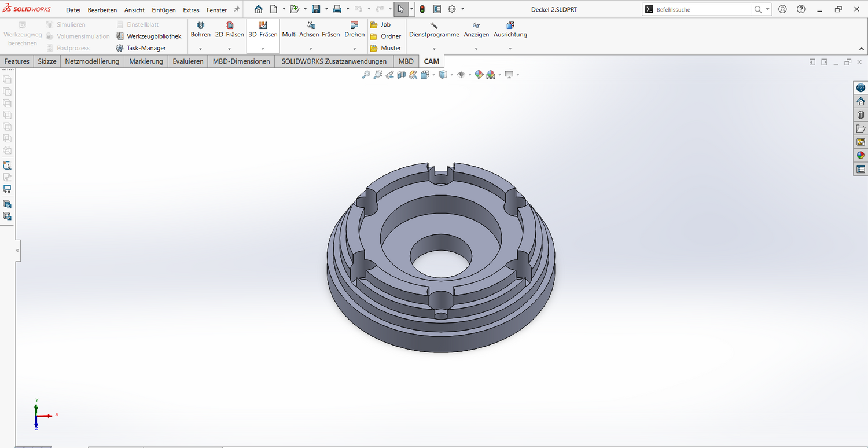Click the rebuild traffic light icon

[x=422, y=9]
